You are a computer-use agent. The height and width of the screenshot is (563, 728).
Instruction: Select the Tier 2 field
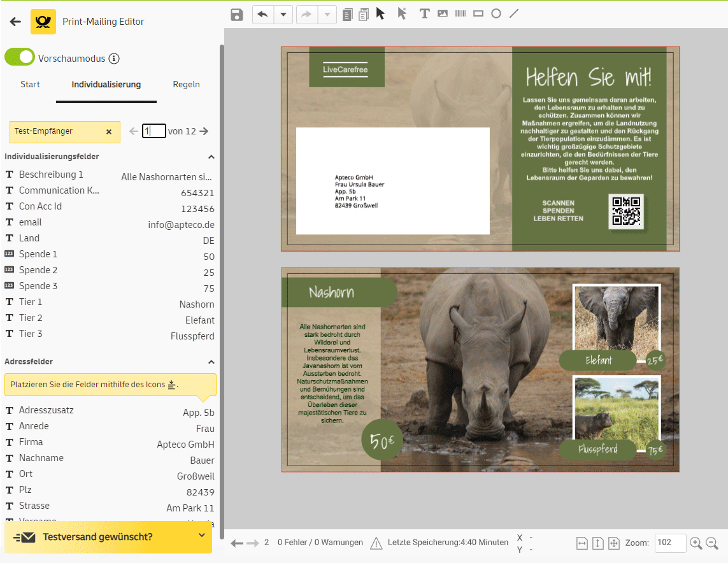click(x=110, y=318)
